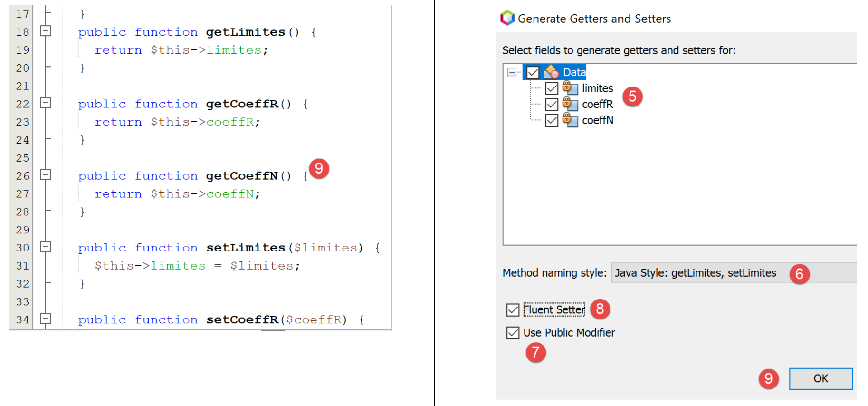The height and width of the screenshot is (406, 868).
Task: Fold the setLimites function block
Action: (x=46, y=247)
